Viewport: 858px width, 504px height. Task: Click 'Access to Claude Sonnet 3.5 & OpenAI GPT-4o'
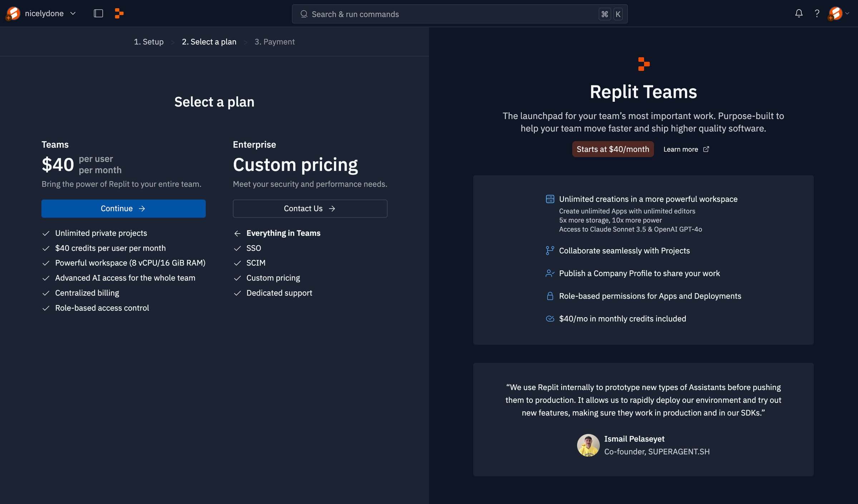click(x=631, y=229)
